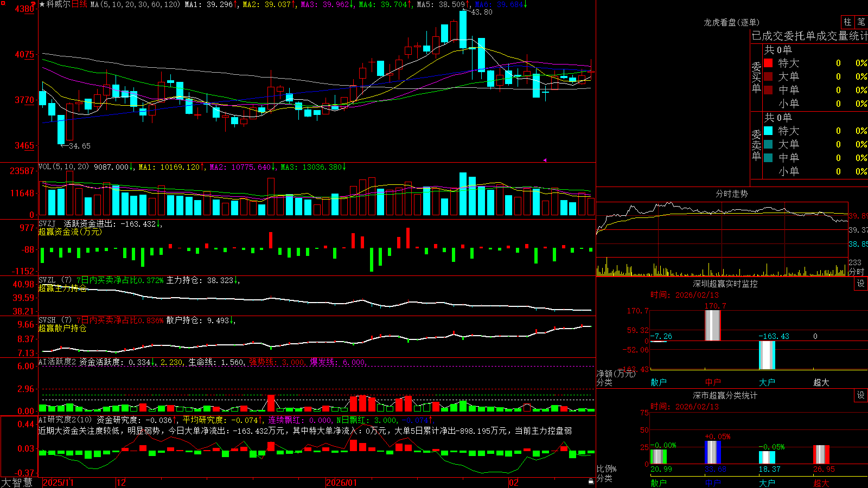The image size is (868, 488).
Task: Click the 12 month timeline label
Action: click(x=121, y=483)
